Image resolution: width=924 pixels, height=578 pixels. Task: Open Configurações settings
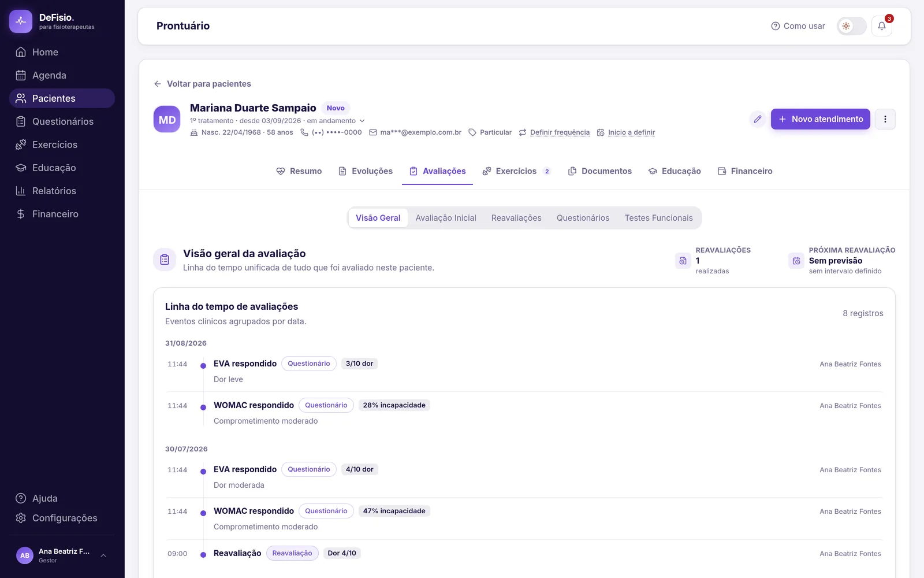pos(62,518)
